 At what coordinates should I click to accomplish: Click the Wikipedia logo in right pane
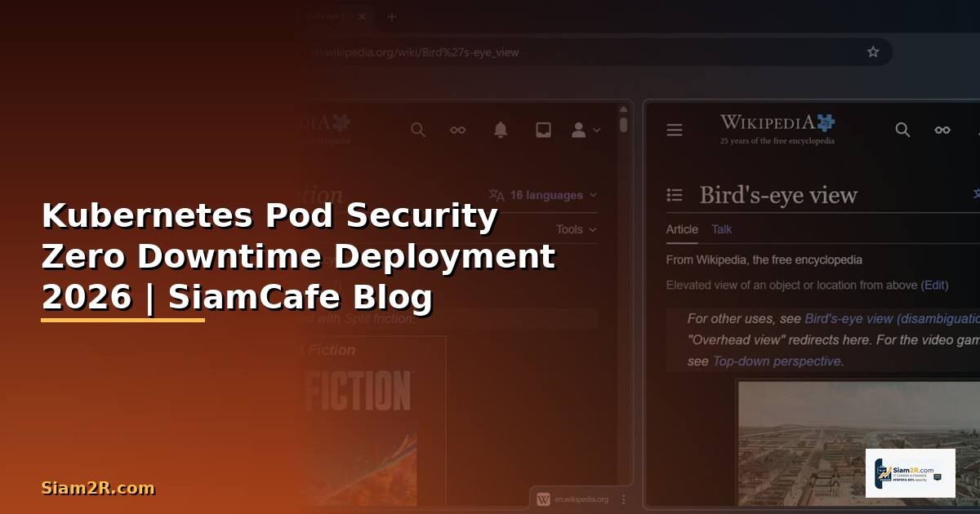pos(777,128)
